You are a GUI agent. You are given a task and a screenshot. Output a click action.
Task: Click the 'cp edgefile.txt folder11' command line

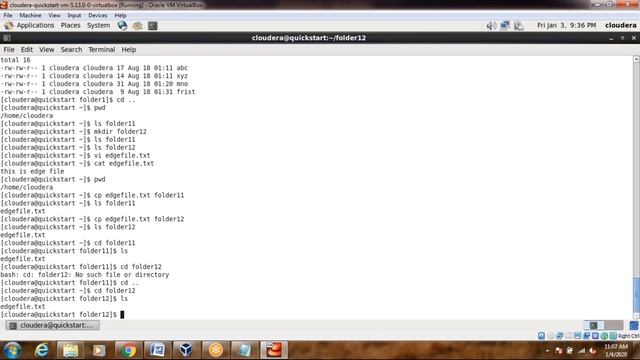pyautogui.click(x=92, y=196)
